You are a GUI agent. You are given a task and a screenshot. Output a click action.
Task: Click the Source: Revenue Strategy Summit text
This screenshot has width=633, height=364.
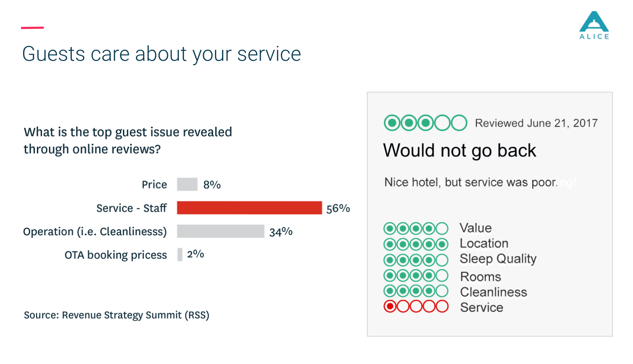(116, 315)
